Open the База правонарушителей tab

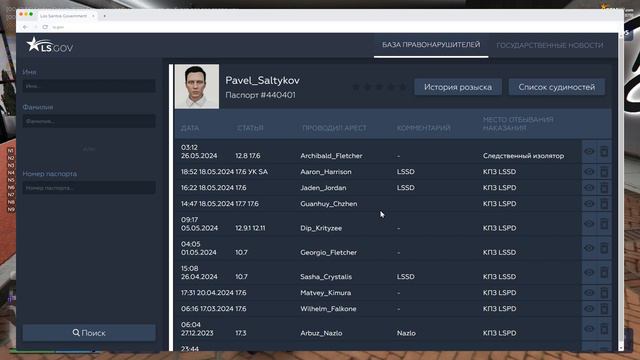(x=431, y=45)
